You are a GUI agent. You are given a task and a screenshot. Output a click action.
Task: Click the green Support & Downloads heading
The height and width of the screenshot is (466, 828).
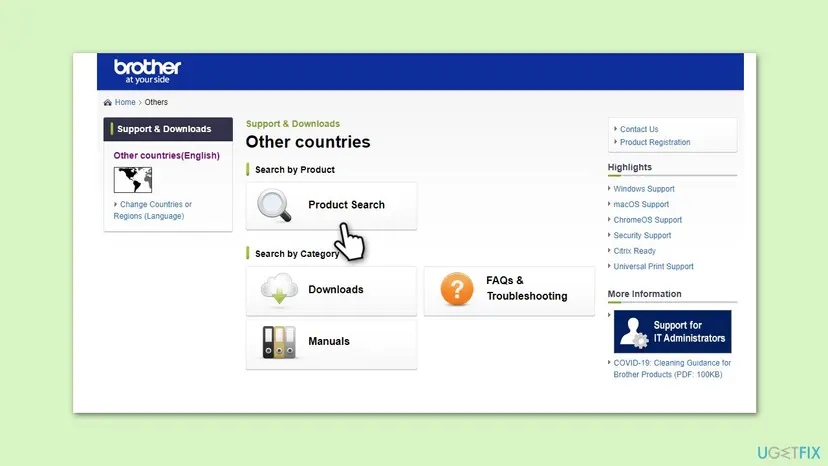(293, 124)
